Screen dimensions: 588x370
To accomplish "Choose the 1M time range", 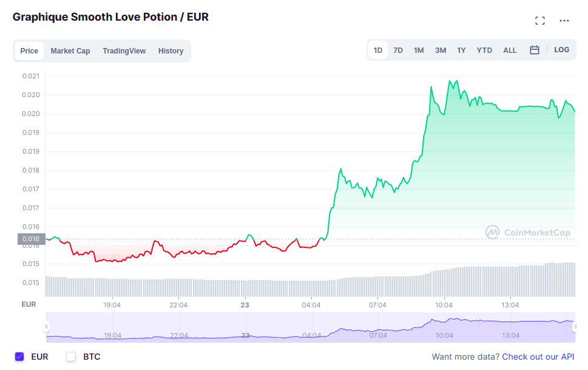I will tap(419, 50).
